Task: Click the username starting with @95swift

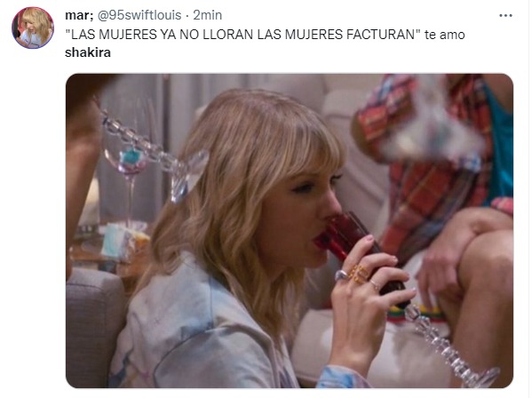Action: tap(139, 15)
